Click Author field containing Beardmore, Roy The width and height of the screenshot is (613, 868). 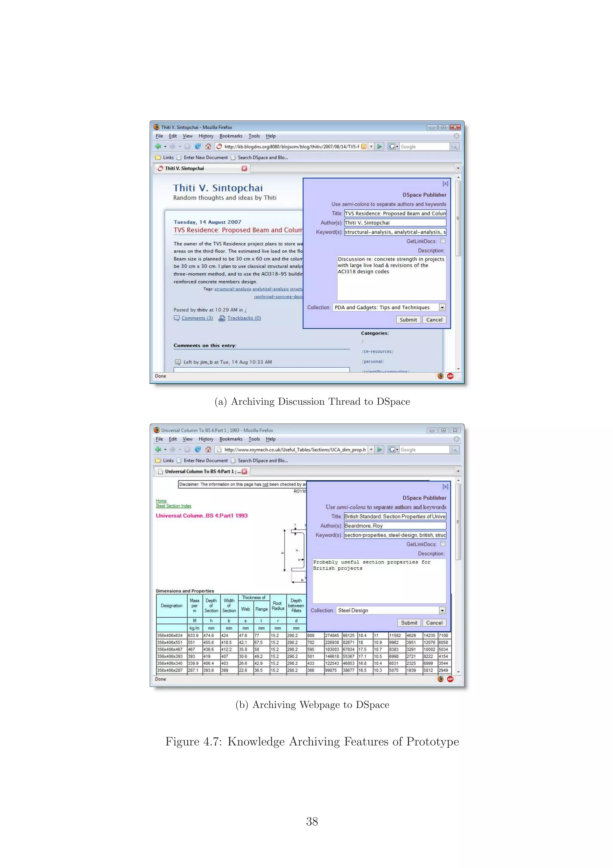point(395,526)
